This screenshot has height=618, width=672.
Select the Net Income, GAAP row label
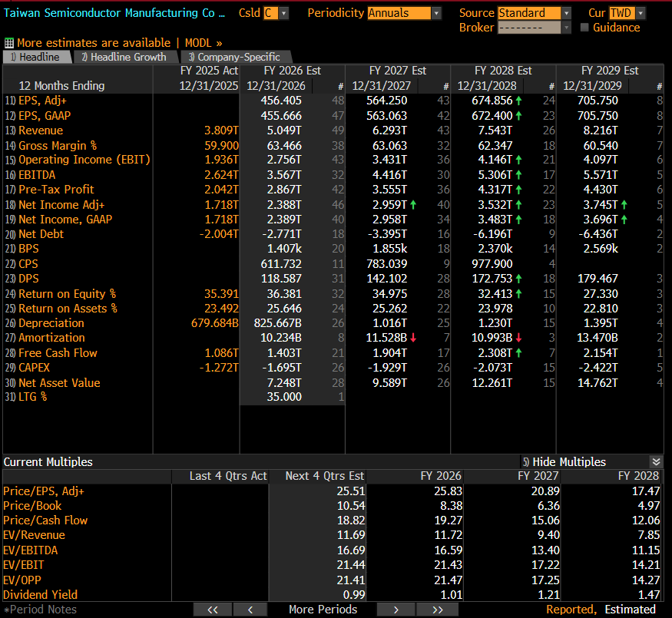[x=65, y=220]
